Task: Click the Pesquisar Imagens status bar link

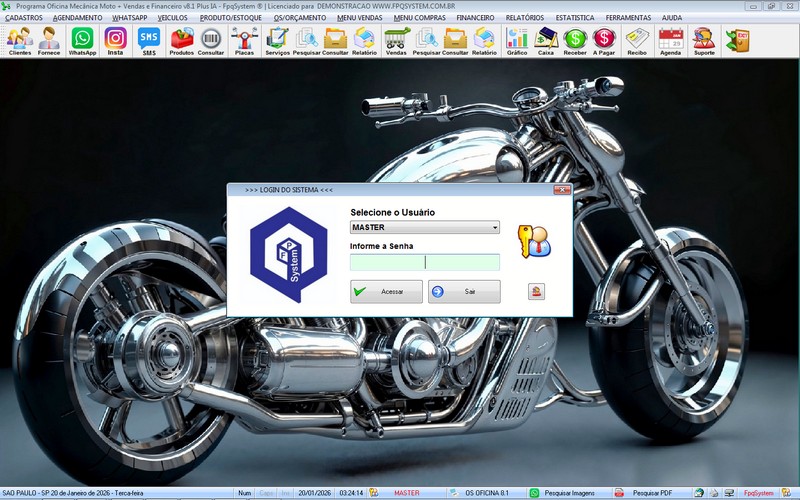Action: point(567,493)
